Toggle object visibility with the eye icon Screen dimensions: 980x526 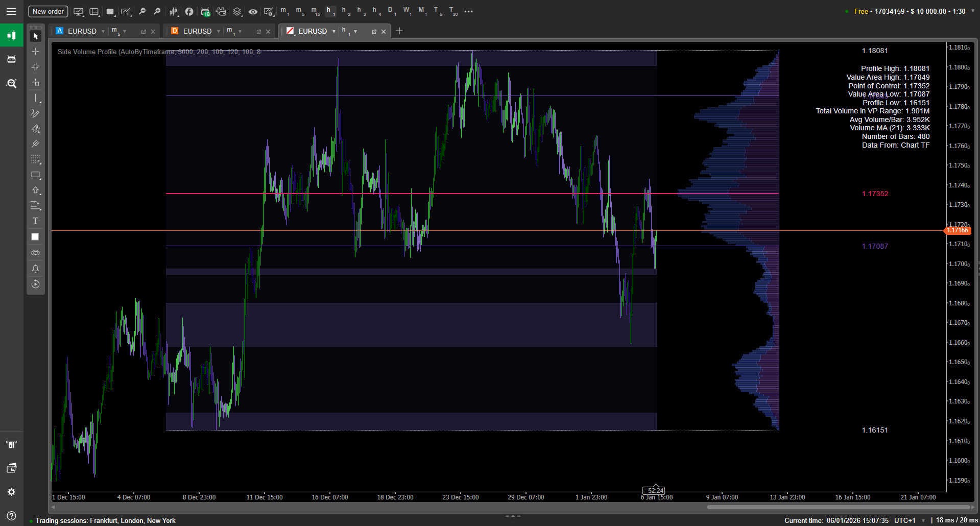253,11
